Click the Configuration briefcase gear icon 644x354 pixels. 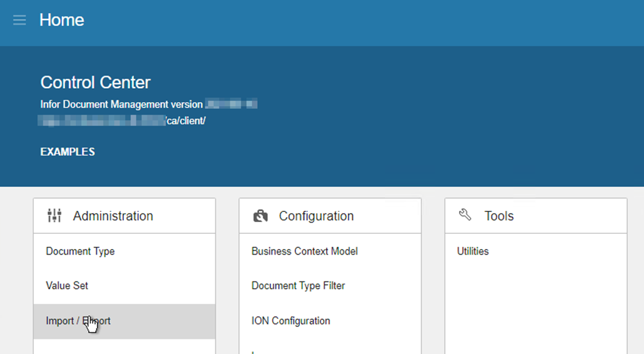tap(260, 216)
